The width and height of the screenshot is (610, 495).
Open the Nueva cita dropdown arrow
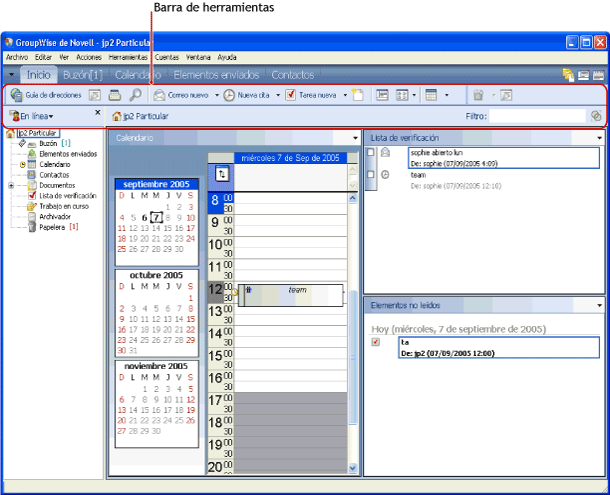tap(278, 95)
